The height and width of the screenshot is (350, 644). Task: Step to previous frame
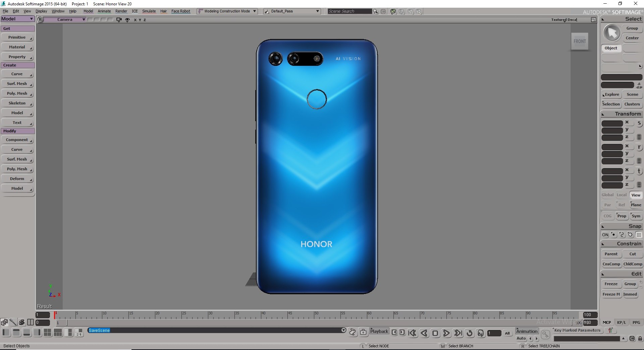(394, 332)
